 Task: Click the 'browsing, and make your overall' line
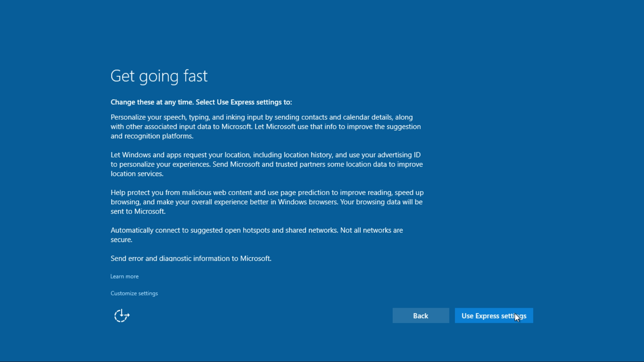pyautogui.click(x=266, y=202)
